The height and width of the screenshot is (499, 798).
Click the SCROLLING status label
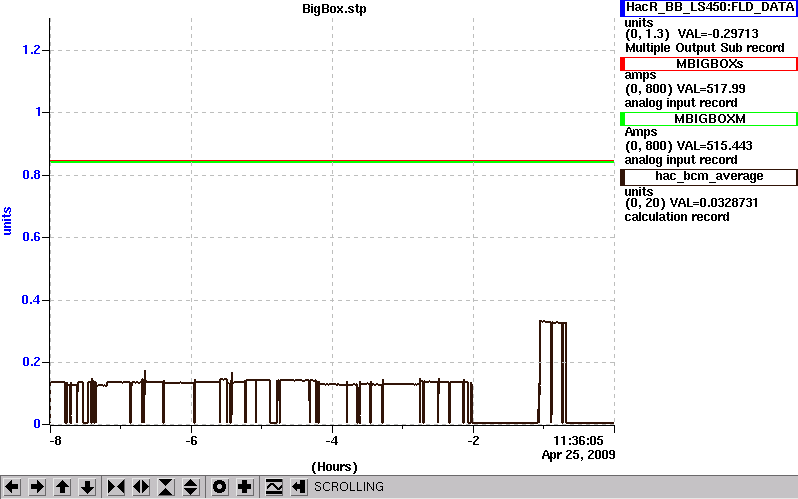[349, 487]
